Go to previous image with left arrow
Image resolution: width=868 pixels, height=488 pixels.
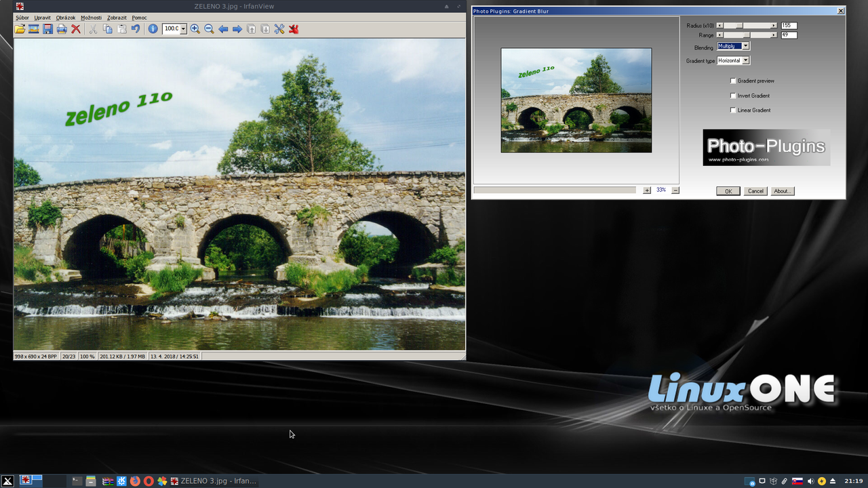pos(223,29)
